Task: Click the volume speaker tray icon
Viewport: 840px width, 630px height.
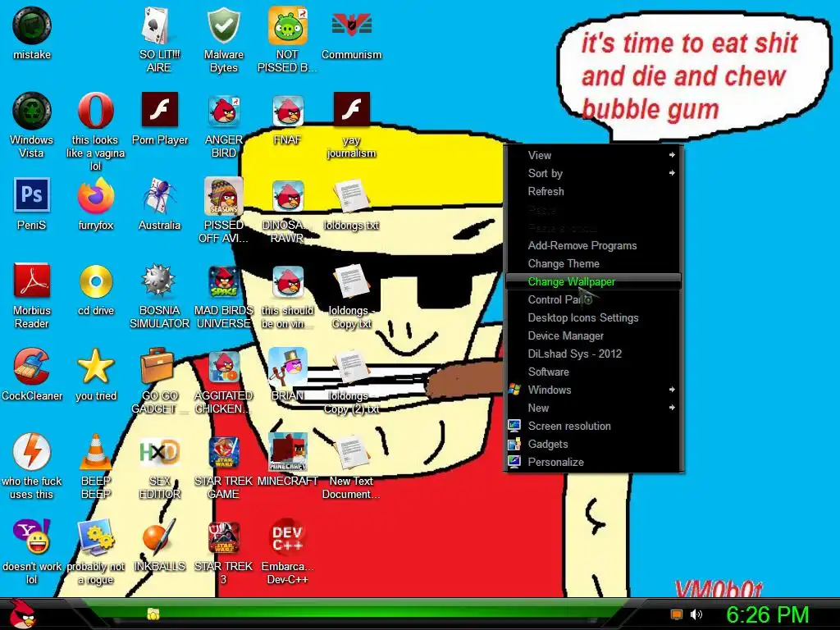Action: 696,614
